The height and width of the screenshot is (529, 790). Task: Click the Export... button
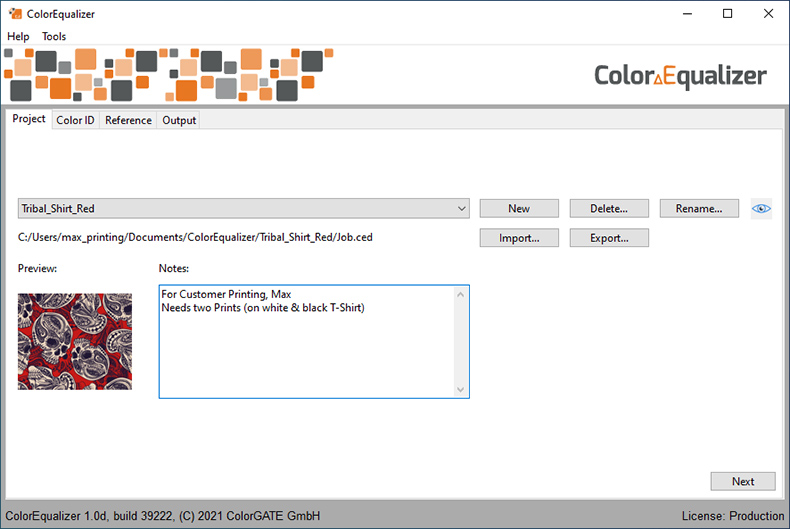point(609,238)
